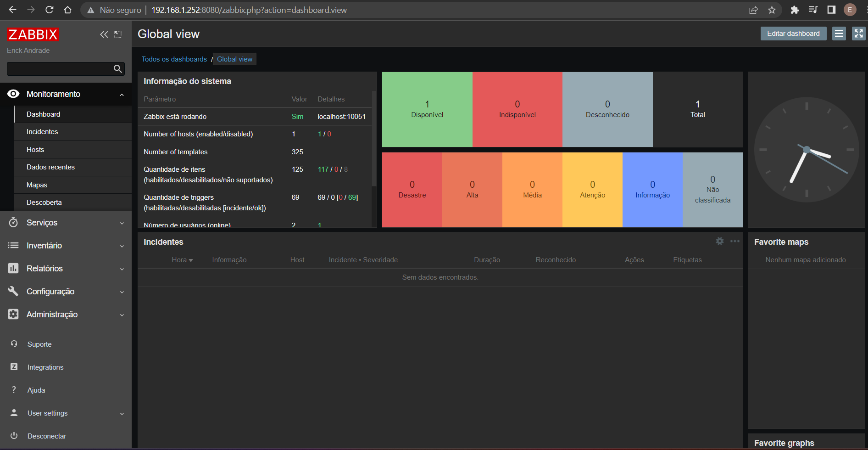Click blue Informação severity tile
This screenshot has height=450, width=868.
(x=652, y=190)
